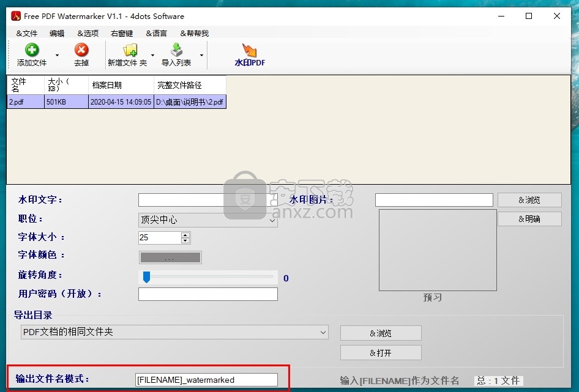The image size is (579, 392).
Task: Click the 旋转角度 slider handle
Action: (147, 277)
